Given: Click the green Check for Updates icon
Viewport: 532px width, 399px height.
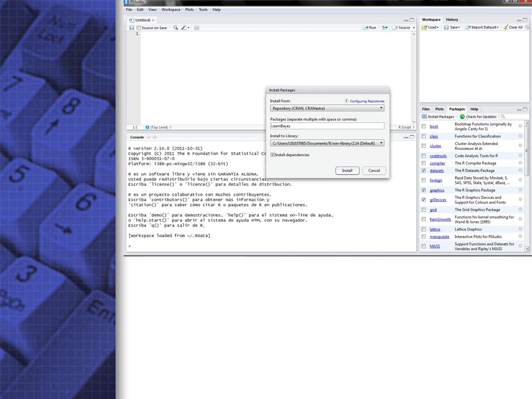Looking at the screenshot, I should click(462, 117).
